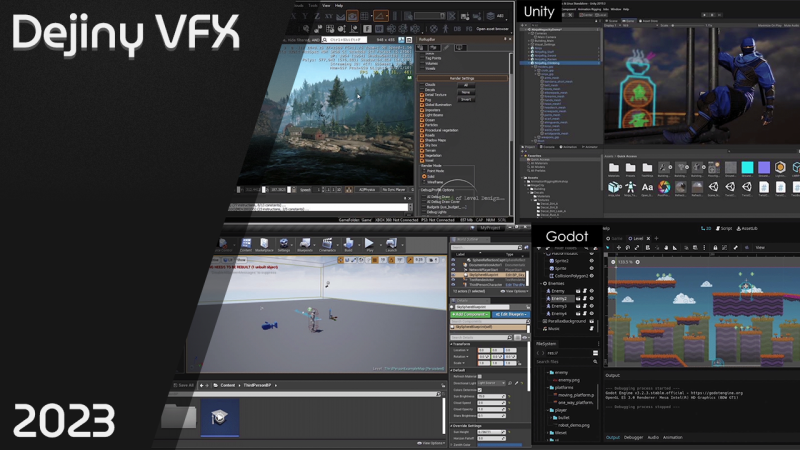800x450 pixels.
Task: Toggle the Fog checkbox in Render Settings
Action: tap(422, 100)
